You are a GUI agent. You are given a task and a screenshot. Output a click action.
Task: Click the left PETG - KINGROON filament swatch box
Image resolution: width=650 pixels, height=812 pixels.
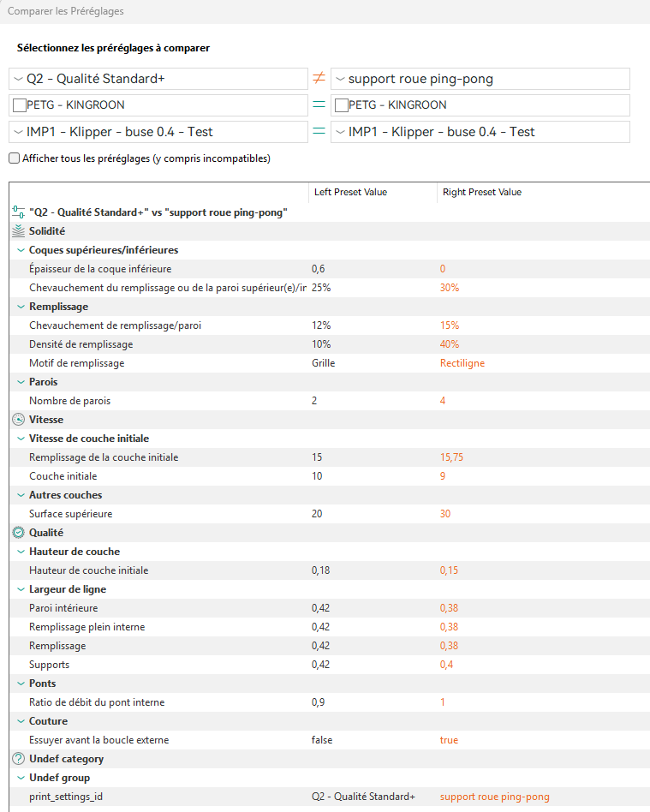pos(20,105)
